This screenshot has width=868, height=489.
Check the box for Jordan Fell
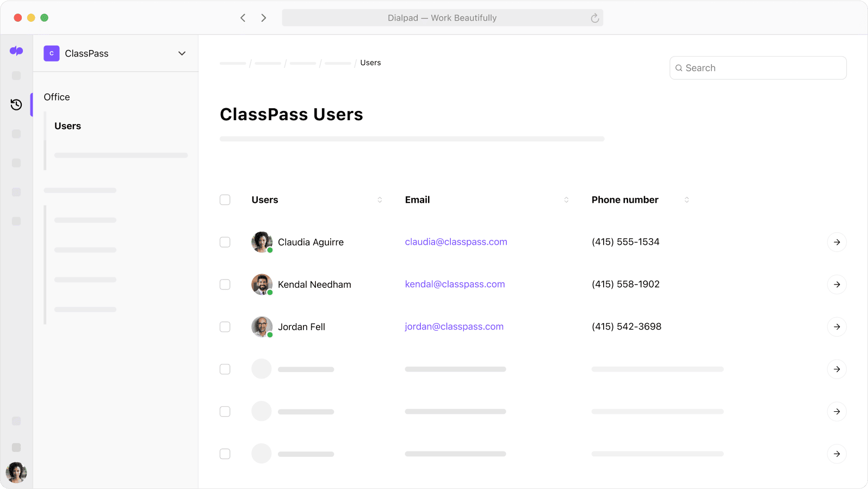225,327
